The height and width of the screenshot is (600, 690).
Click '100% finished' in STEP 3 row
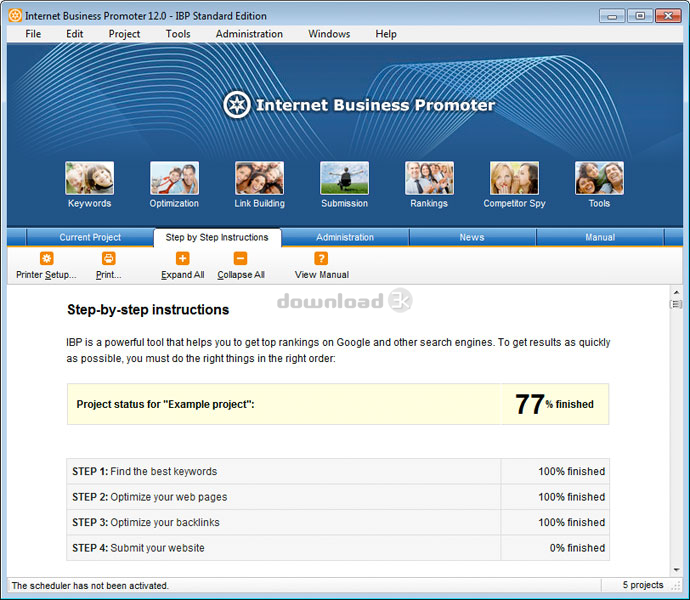(x=572, y=523)
